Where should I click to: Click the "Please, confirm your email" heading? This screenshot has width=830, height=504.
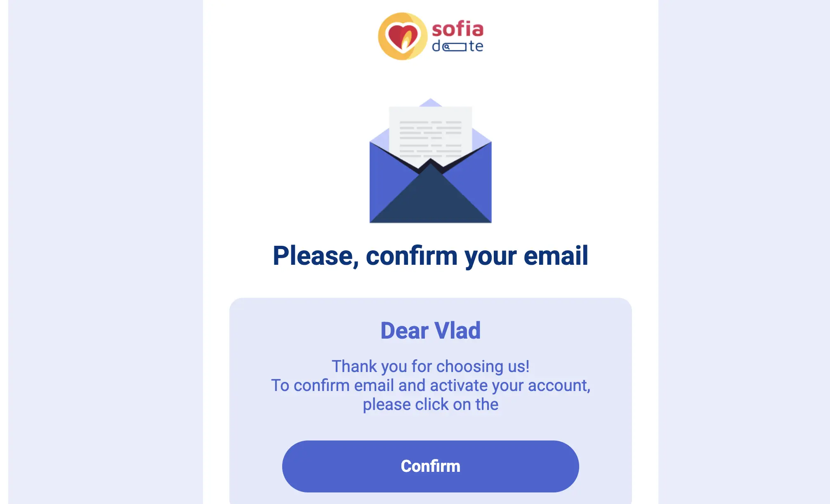click(x=430, y=256)
